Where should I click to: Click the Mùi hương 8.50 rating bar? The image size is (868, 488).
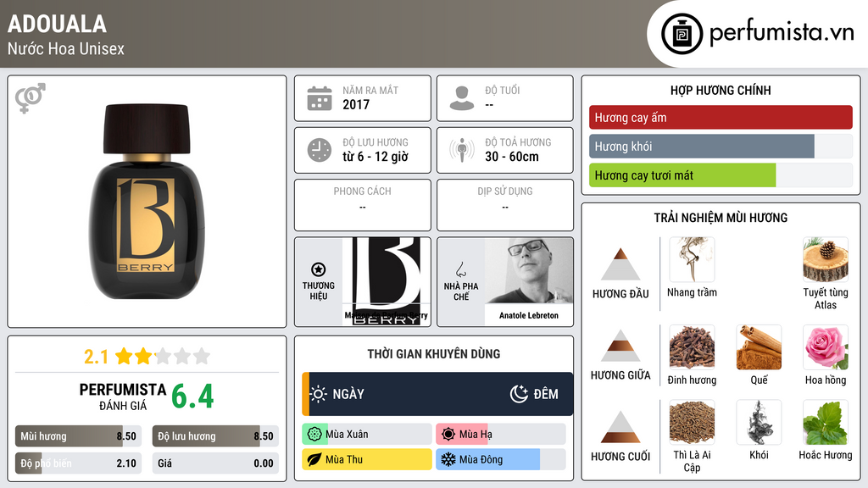click(x=78, y=436)
